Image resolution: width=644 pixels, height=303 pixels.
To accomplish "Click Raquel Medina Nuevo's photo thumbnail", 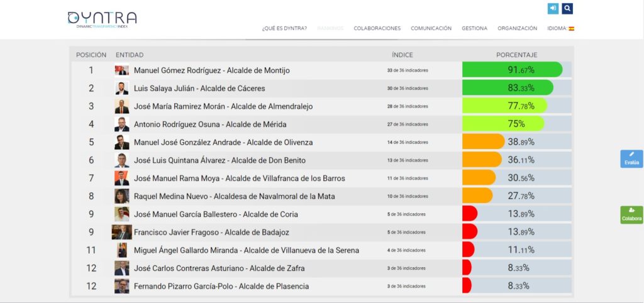I will pyautogui.click(x=121, y=196).
